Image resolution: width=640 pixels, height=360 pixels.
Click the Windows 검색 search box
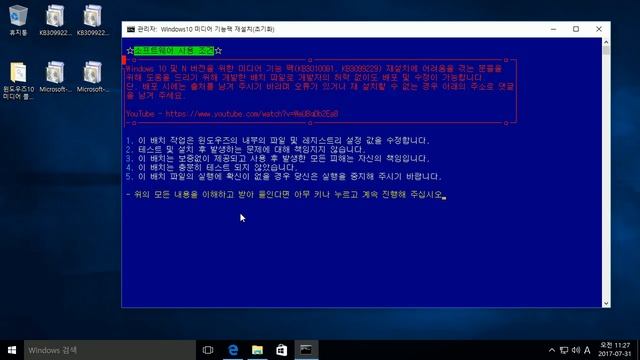tap(110, 350)
